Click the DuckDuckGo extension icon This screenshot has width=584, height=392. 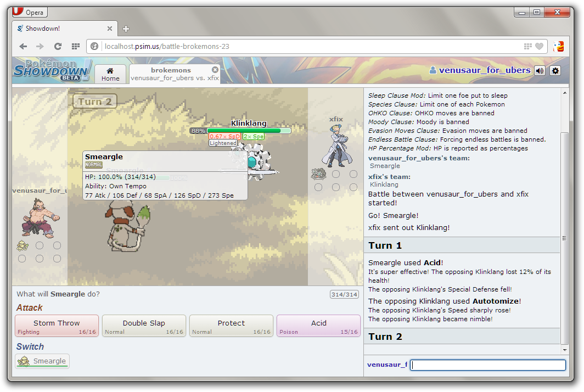click(558, 47)
